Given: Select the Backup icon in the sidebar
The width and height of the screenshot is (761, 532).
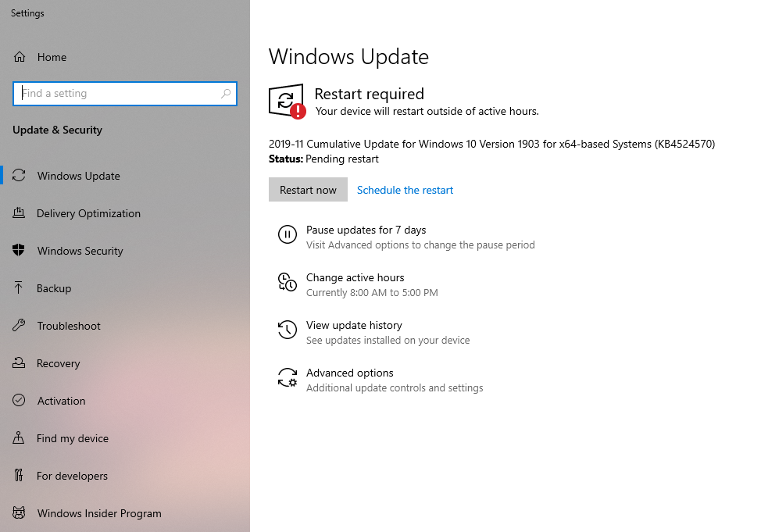Looking at the screenshot, I should pos(20,288).
